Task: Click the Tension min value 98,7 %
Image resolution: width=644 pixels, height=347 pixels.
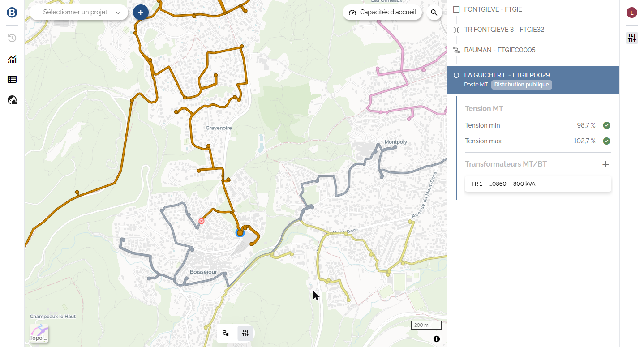Action: point(586,125)
